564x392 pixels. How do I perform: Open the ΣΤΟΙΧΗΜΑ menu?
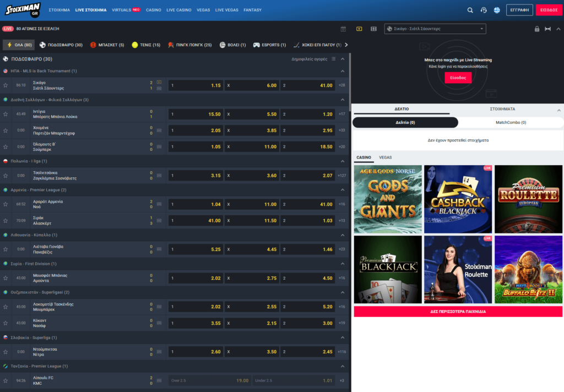coord(59,10)
